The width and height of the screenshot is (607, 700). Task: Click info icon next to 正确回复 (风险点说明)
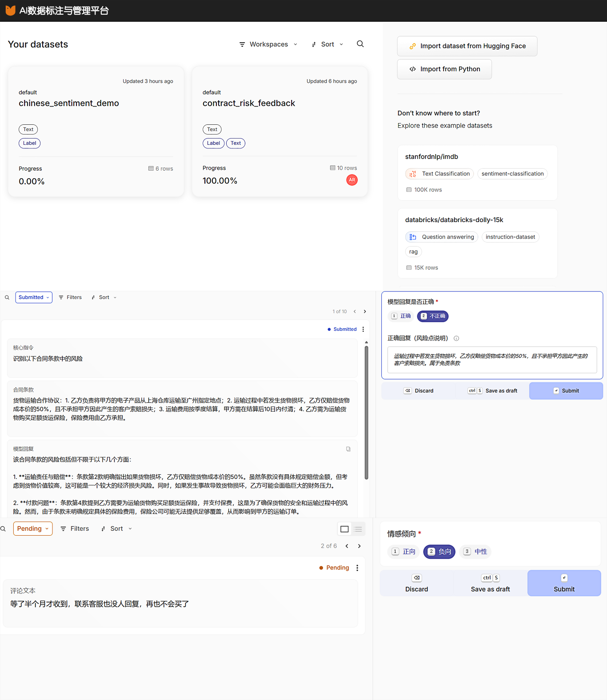[x=456, y=338]
